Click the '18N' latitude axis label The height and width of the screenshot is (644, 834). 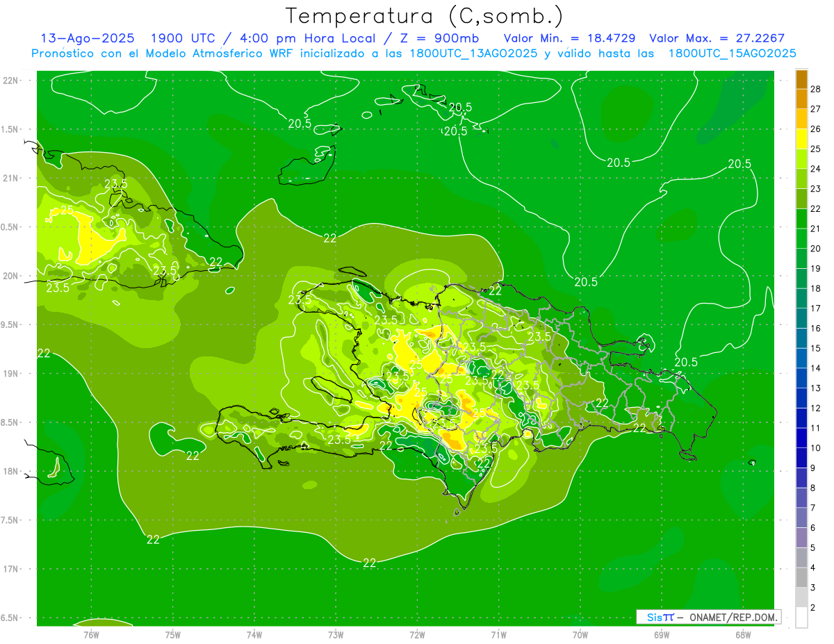pyautogui.click(x=10, y=472)
